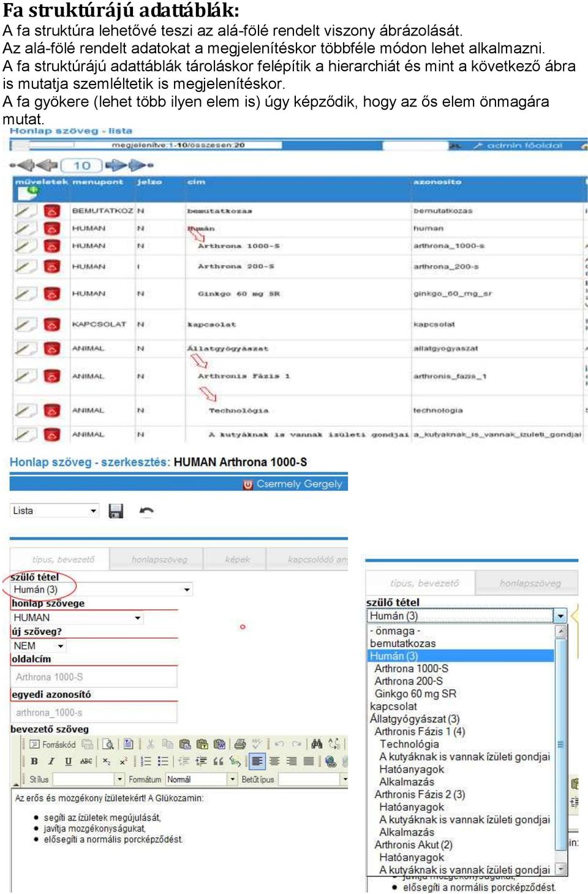This screenshot has height=894, width=588.
Task: Insert a block quote in the editor
Action: (218, 761)
